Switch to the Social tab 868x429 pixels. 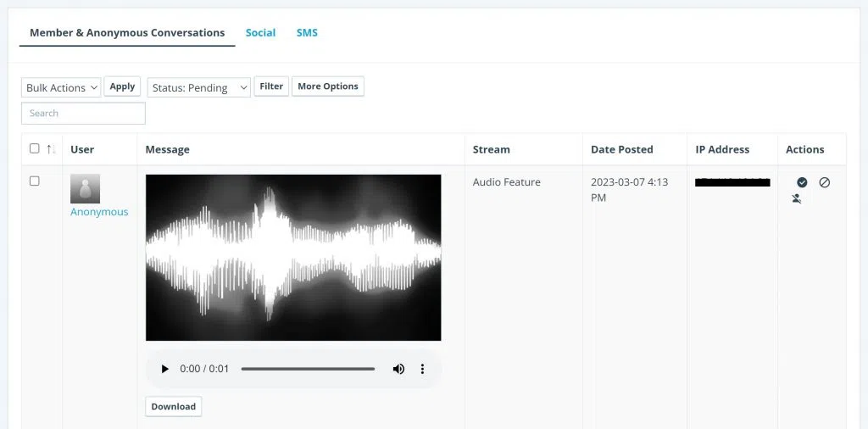[260, 32]
